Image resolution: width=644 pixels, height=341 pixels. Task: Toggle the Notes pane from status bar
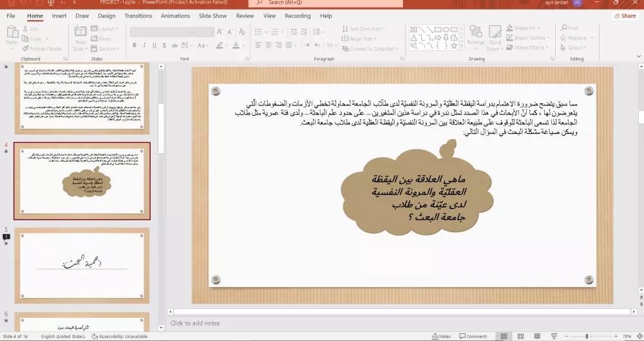(442, 336)
